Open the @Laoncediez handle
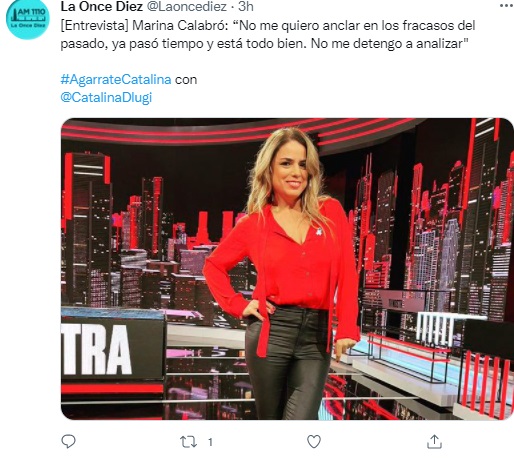The image size is (514, 458). [187, 6]
